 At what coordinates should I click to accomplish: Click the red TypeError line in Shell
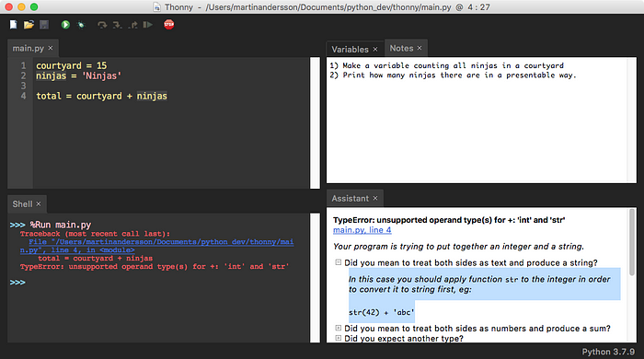155,267
